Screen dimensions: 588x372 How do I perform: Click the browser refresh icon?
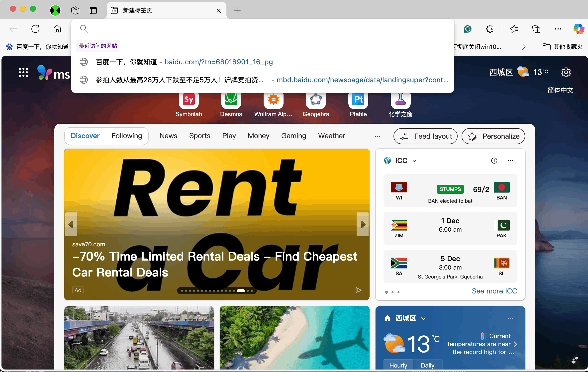pyautogui.click(x=35, y=29)
